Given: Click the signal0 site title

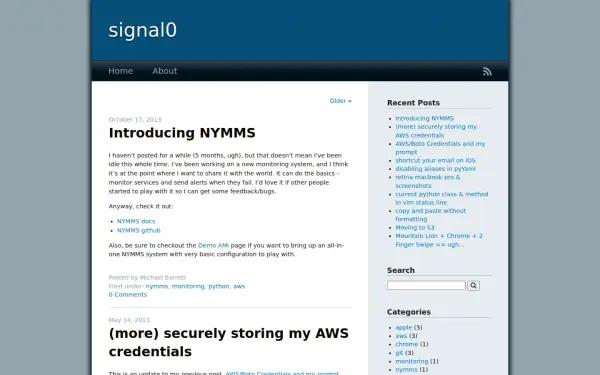Looking at the screenshot, I should click(x=142, y=30).
